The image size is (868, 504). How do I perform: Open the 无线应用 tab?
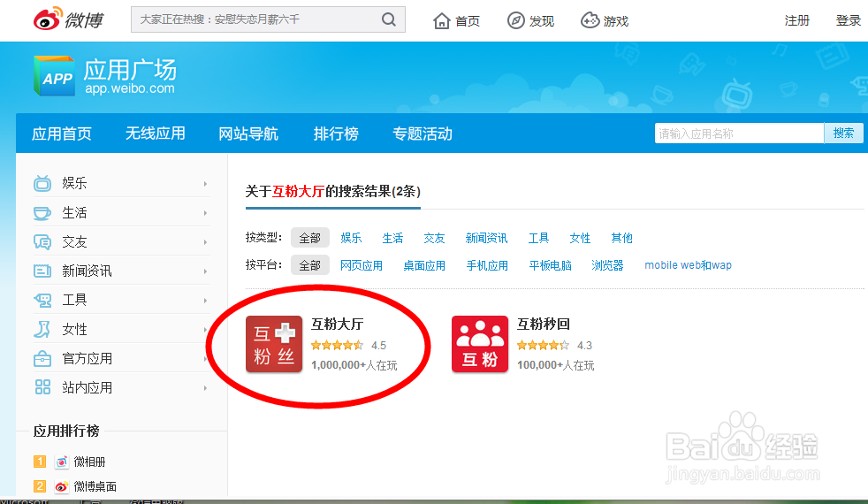[155, 134]
